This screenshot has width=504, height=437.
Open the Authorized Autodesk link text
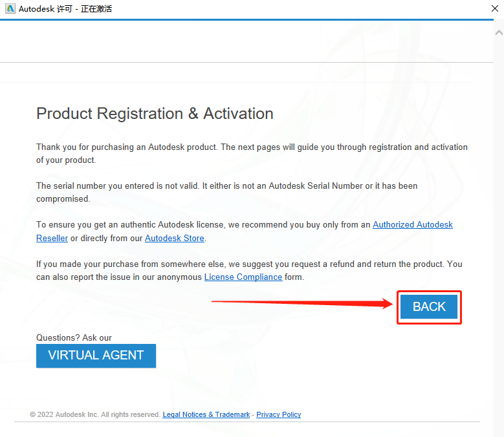pos(412,225)
